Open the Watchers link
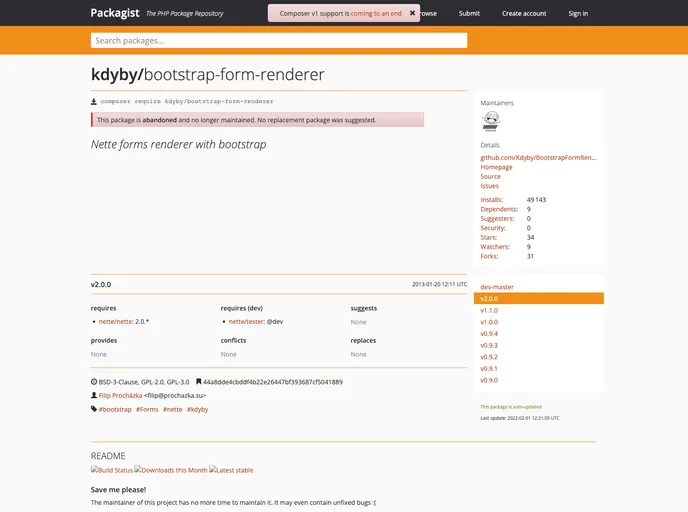Viewport: 688px width, 512px height. pos(495,247)
